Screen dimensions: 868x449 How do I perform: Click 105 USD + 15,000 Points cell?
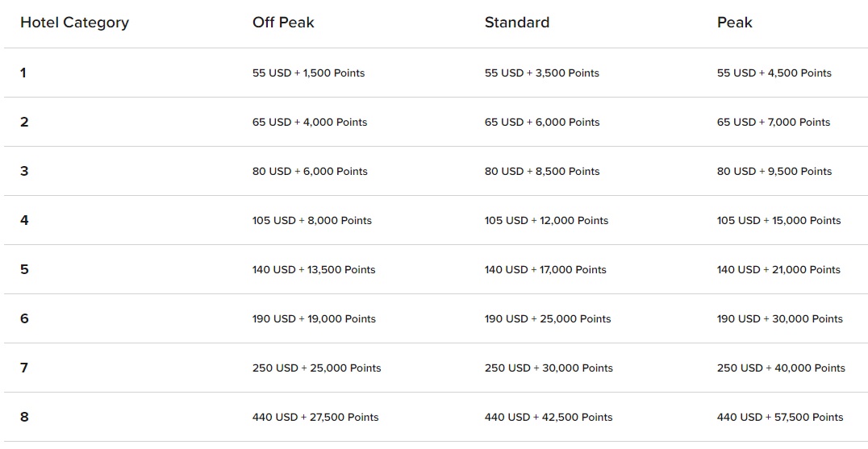pyautogui.click(x=779, y=221)
